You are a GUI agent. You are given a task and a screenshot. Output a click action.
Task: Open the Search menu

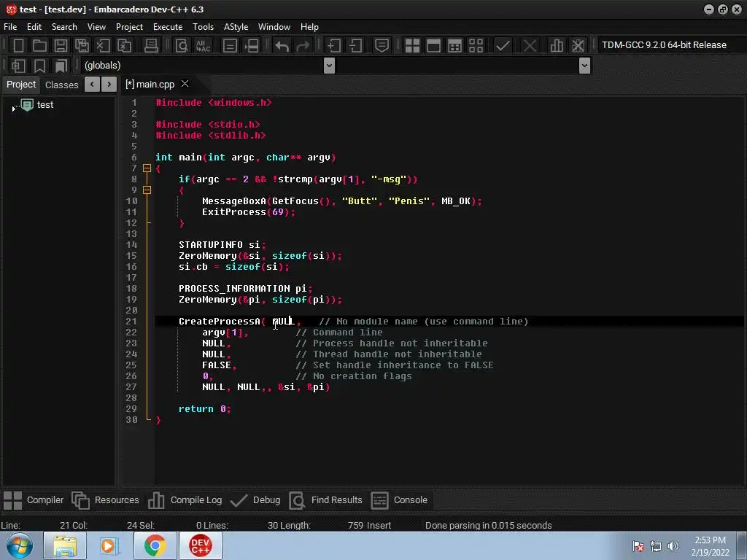[64, 27]
